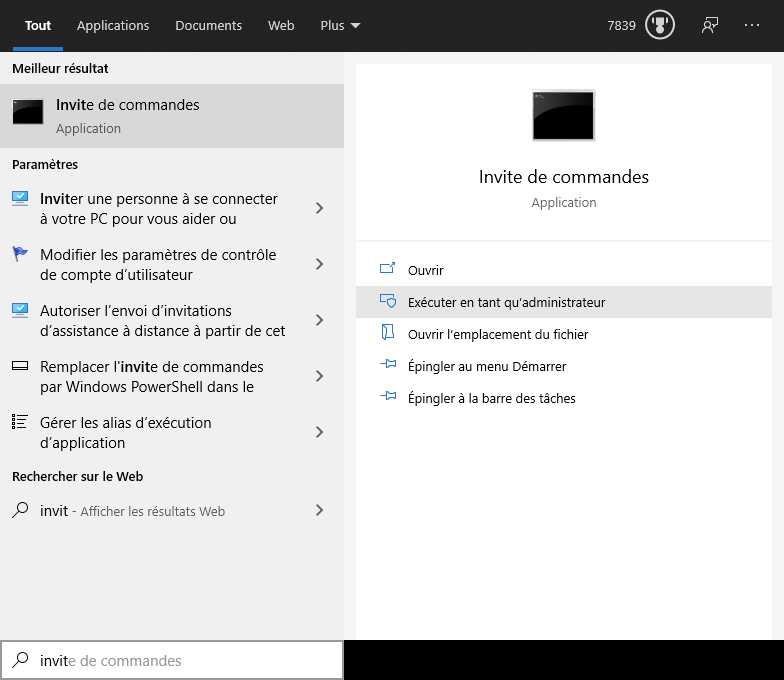This screenshot has width=784, height=680.
Task: Select the Web filter tab
Action: (x=281, y=25)
